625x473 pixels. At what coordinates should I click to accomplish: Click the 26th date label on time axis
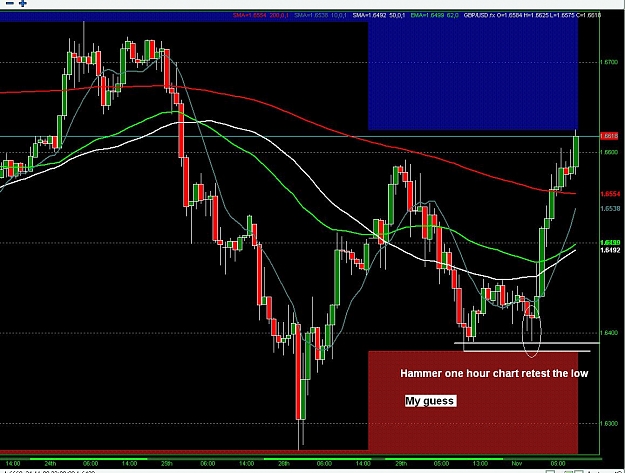284,463
